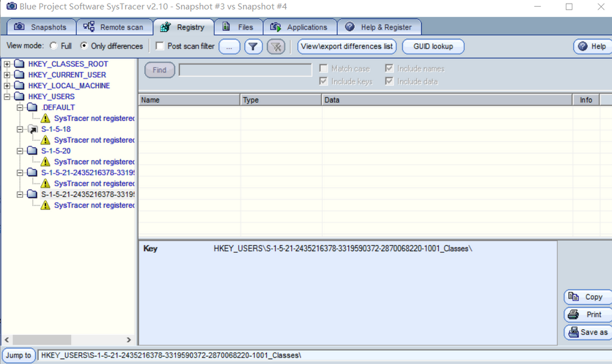Toggle the Match case checkbox
The width and height of the screenshot is (612, 364).
[323, 68]
